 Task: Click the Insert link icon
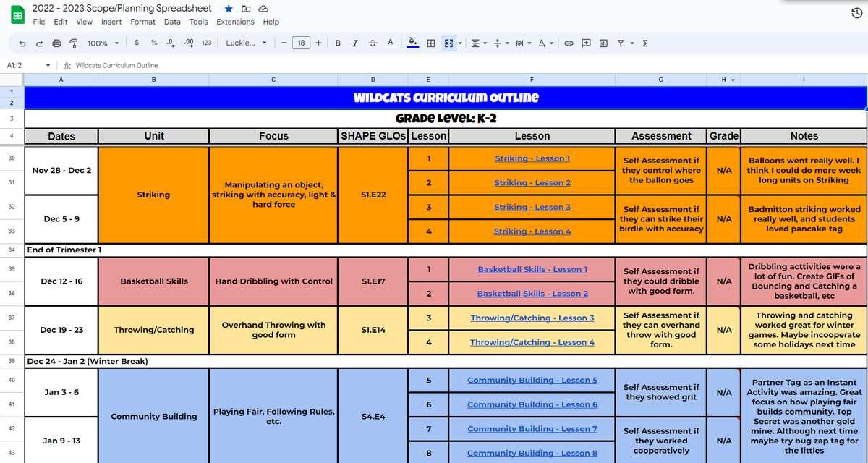(x=569, y=43)
